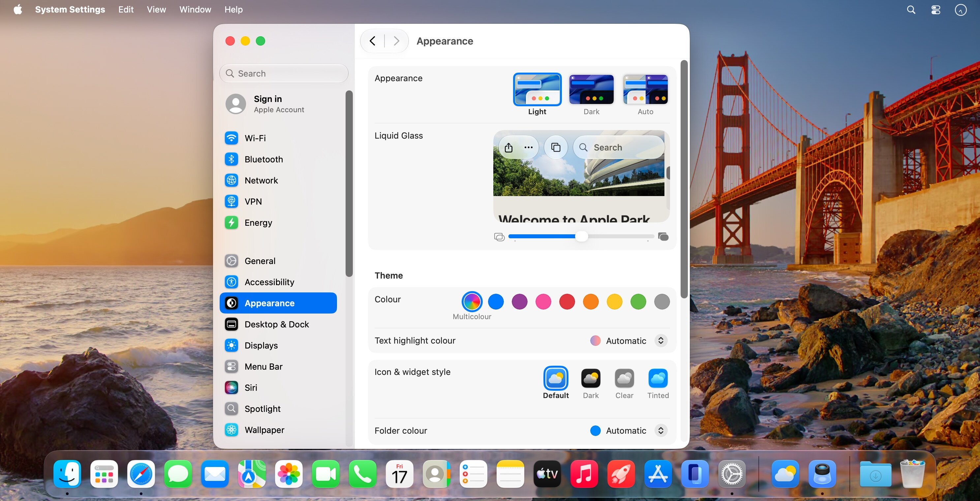This screenshot has width=980, height=501.
Task: Open the View menu
Action: [156, 10]
